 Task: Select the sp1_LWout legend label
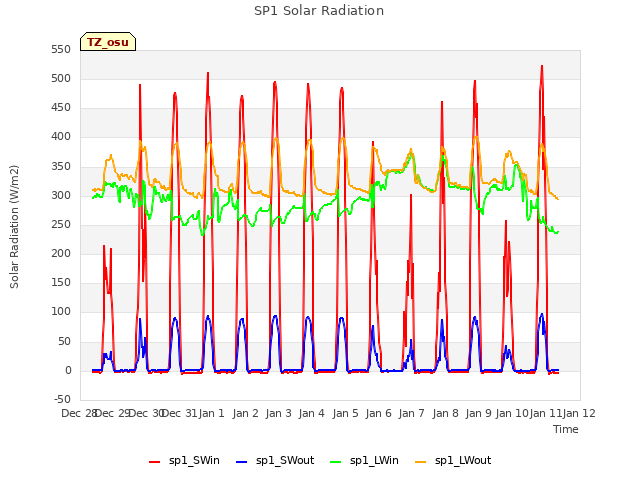[x=463, y=460]
